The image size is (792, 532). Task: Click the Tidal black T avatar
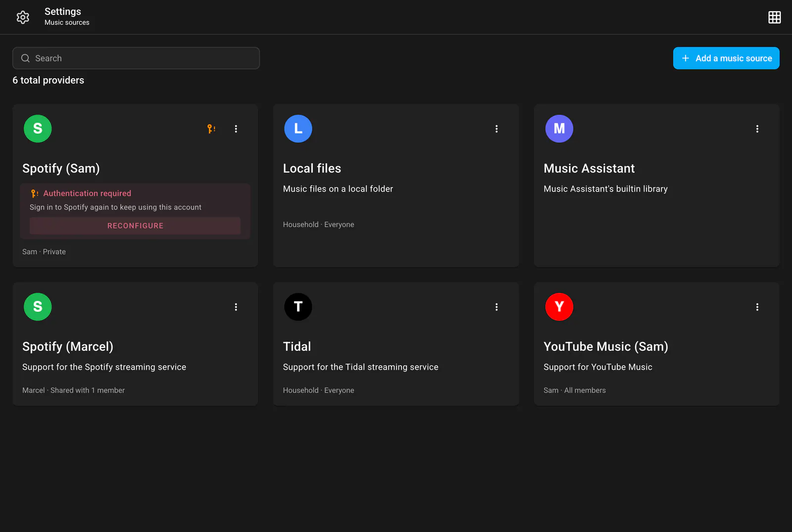tap(298, 307)
